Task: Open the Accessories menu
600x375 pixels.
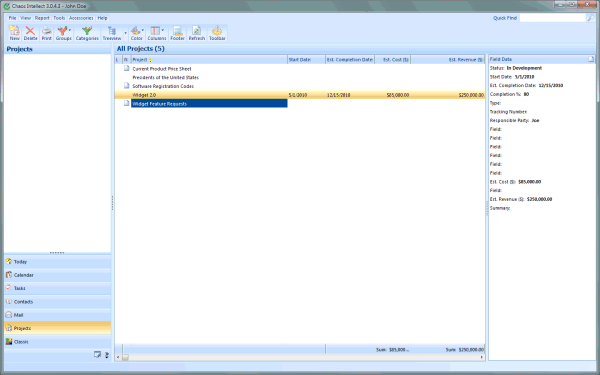Action: pyautogui.click(x=81, y=18)
